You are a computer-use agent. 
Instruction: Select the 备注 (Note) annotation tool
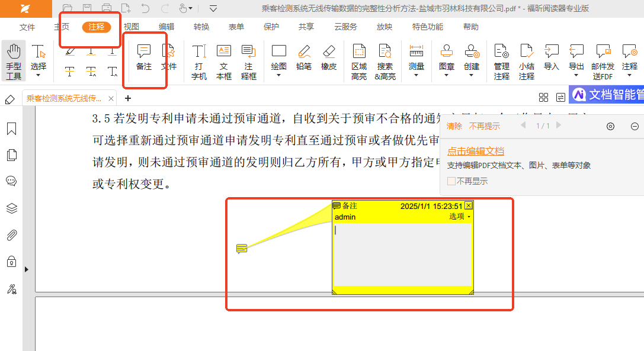(144, 57)
